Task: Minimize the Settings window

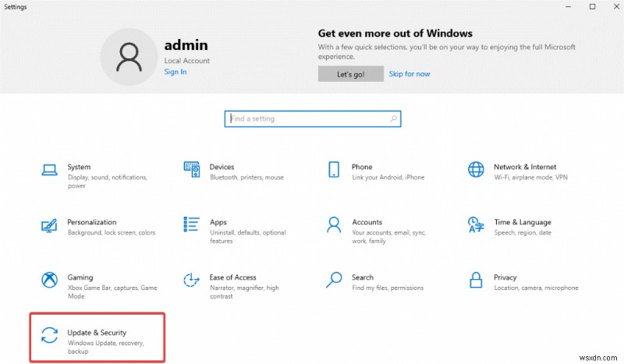Action: pos(568,7)
